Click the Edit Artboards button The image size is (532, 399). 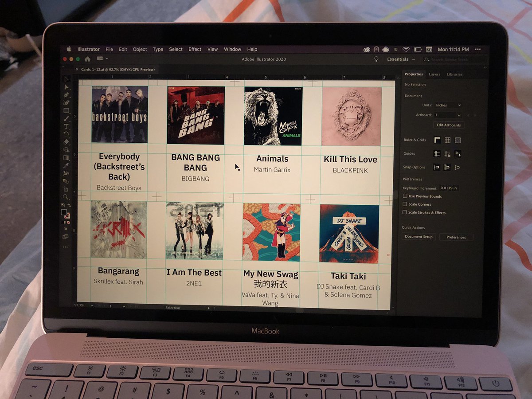coord(449,125)
